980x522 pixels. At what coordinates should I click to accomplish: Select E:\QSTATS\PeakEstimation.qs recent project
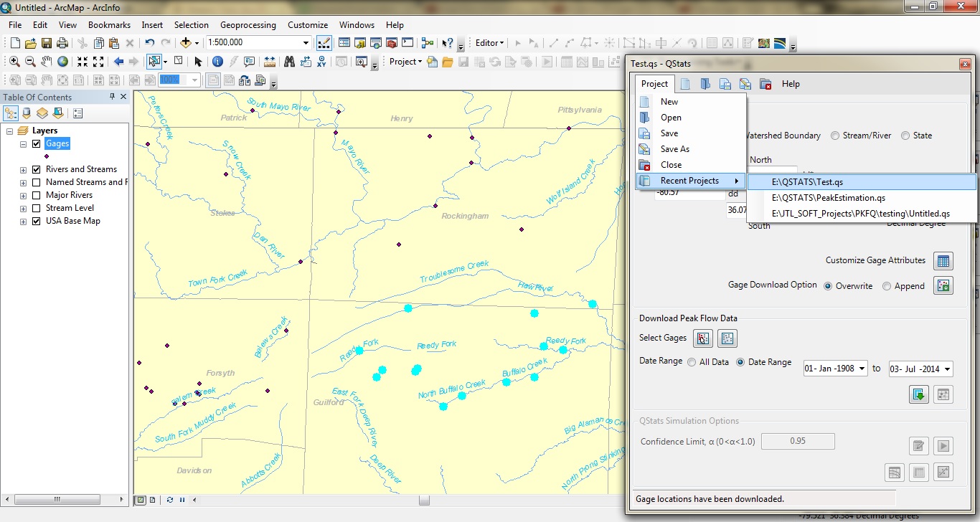828,198
